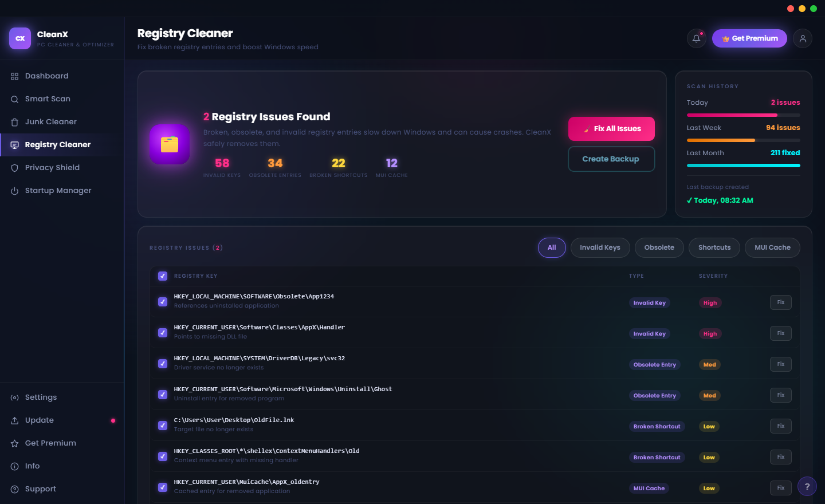Open the Privacy Shield icon
The width and height of the screenshot is (825, 504).
tap(15, 168)
